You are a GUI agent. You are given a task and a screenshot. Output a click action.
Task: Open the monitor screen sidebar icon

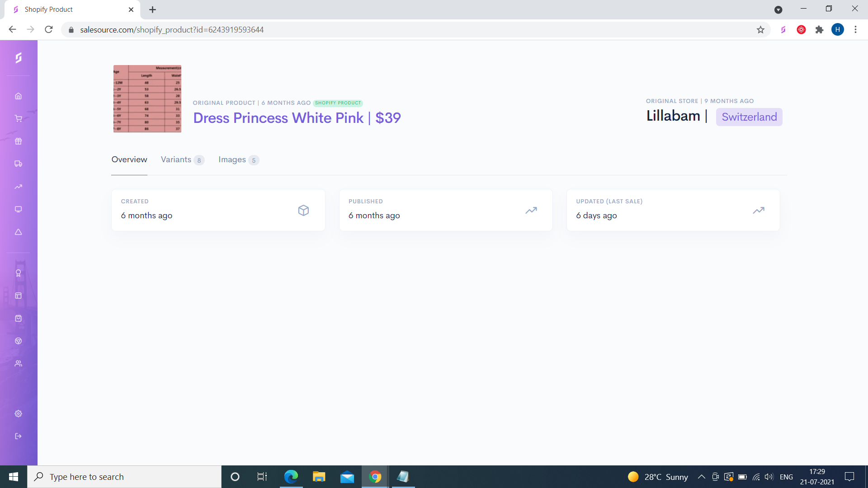click(x=18, y=209)
